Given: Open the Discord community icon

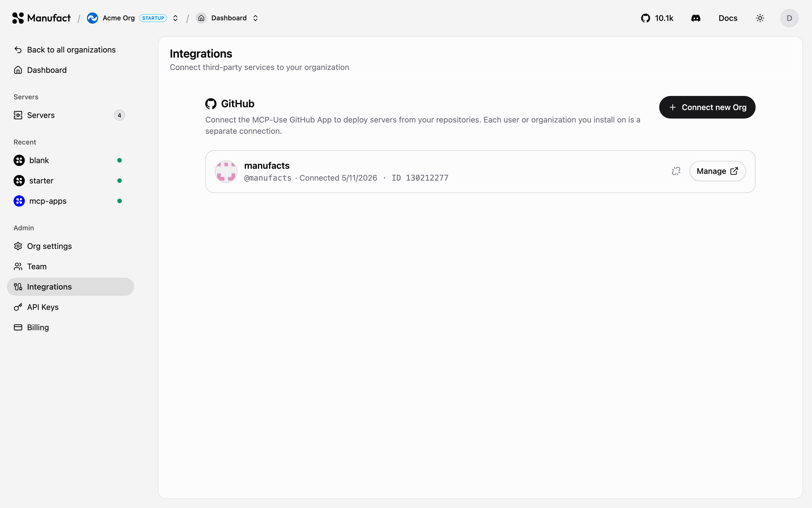Looking at the screenshot, I should pos(696,18).
